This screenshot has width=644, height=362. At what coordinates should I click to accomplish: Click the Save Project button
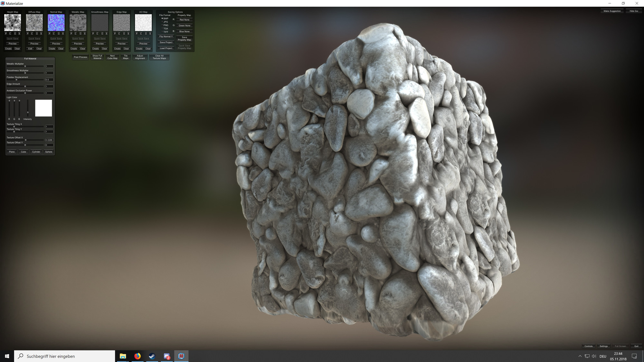tap(166, 42)
